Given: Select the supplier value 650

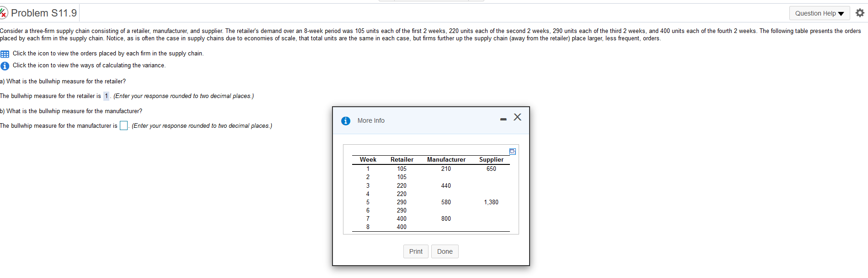Looking at the screenshot, I should [x=491, y=169].
